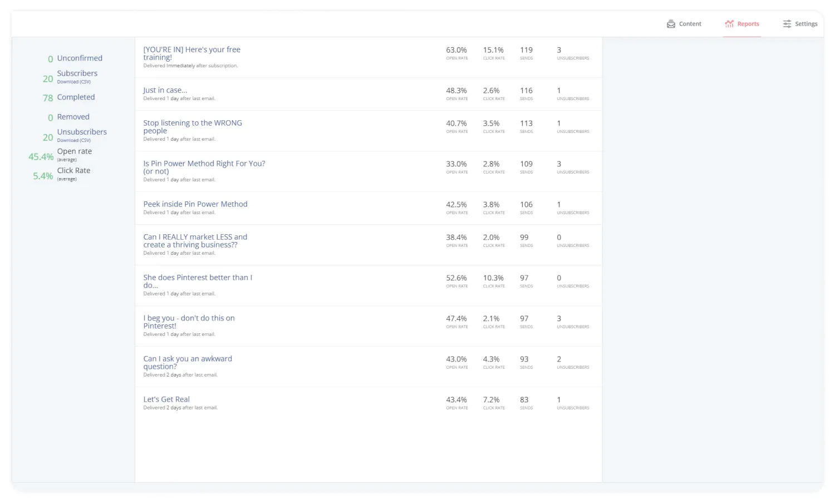Click the Unconfirmed count in the sidebar
Screen dimensions: 835x504
50,59
